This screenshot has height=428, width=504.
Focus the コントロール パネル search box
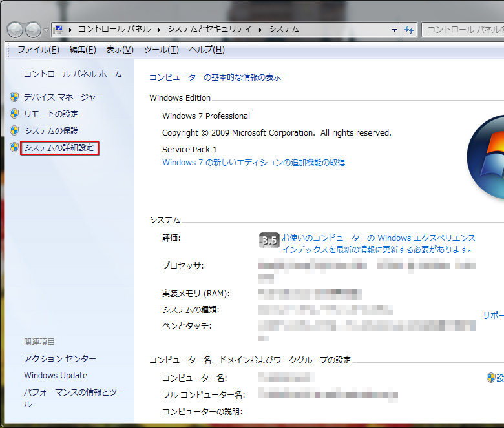[463, 30]
